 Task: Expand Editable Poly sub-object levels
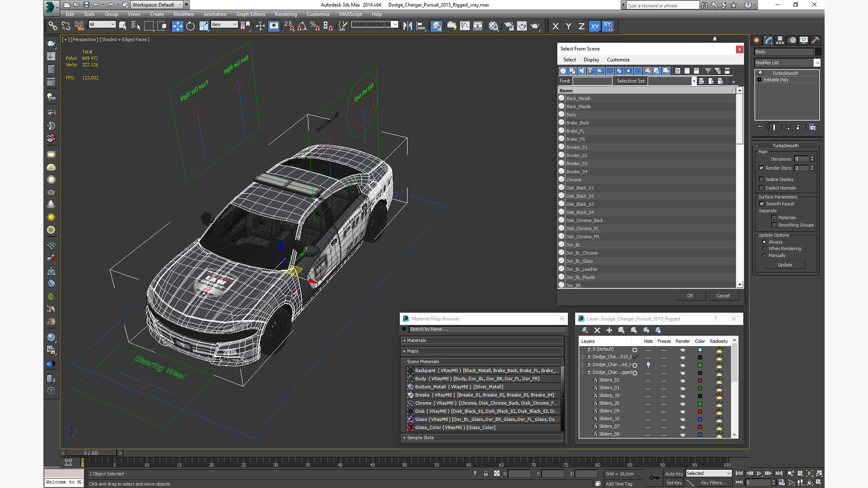coord(759,80)
